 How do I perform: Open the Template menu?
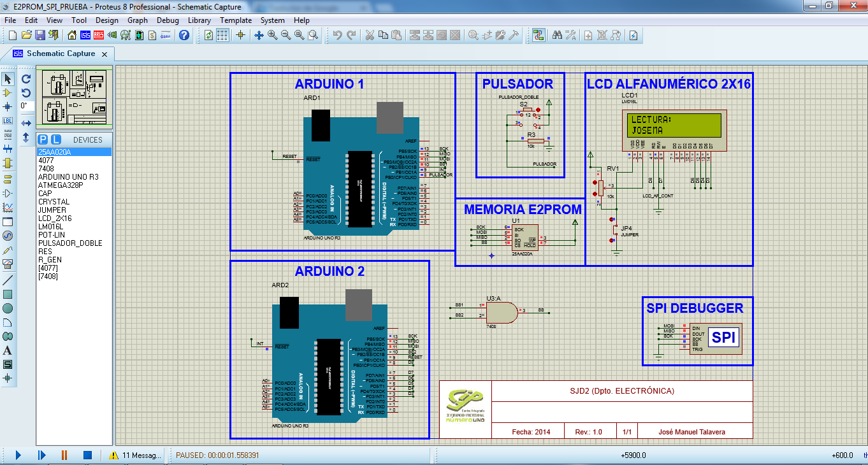point(236,20)
